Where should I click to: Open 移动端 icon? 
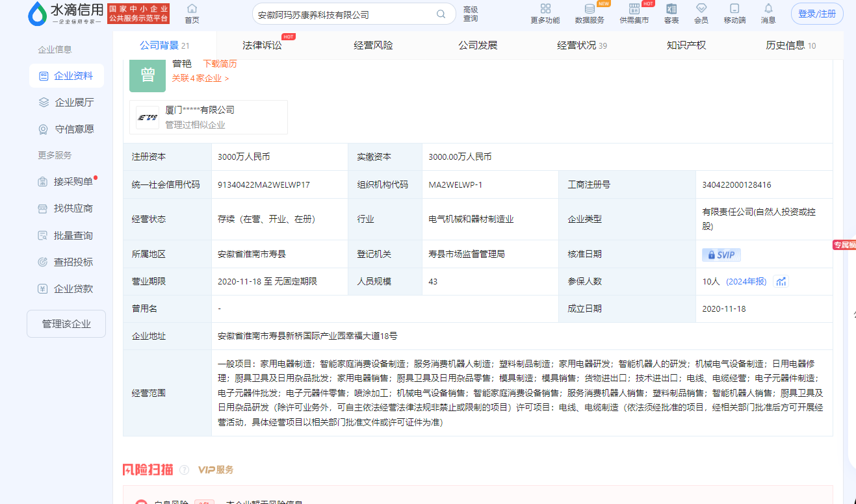(734, 8)
